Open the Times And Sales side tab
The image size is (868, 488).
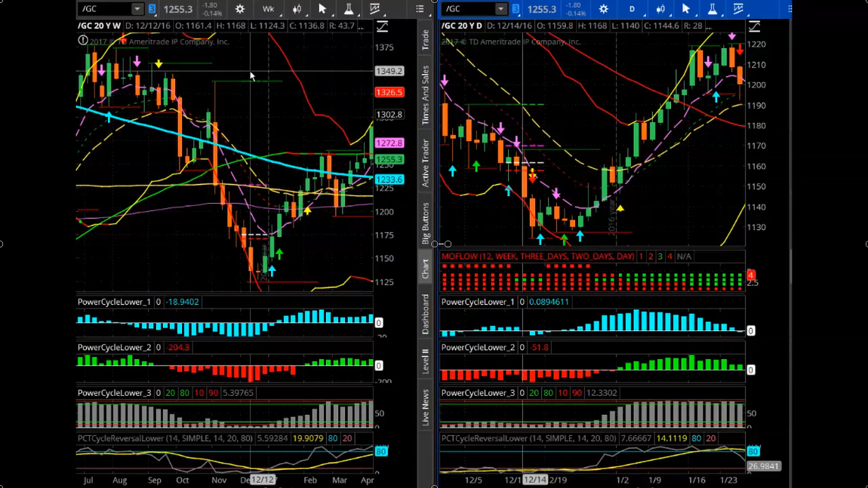click(425, 94)
